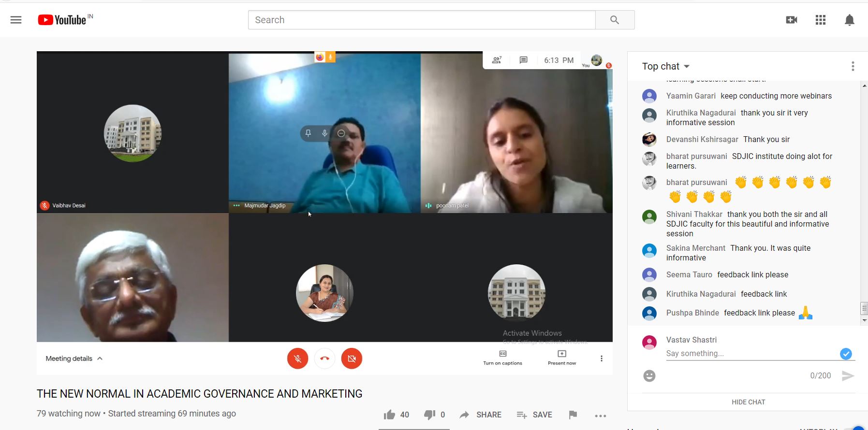The image size is (868, 430).
Task: Pin Majmudar Jagdip's video tile
Action: point(308,133)
